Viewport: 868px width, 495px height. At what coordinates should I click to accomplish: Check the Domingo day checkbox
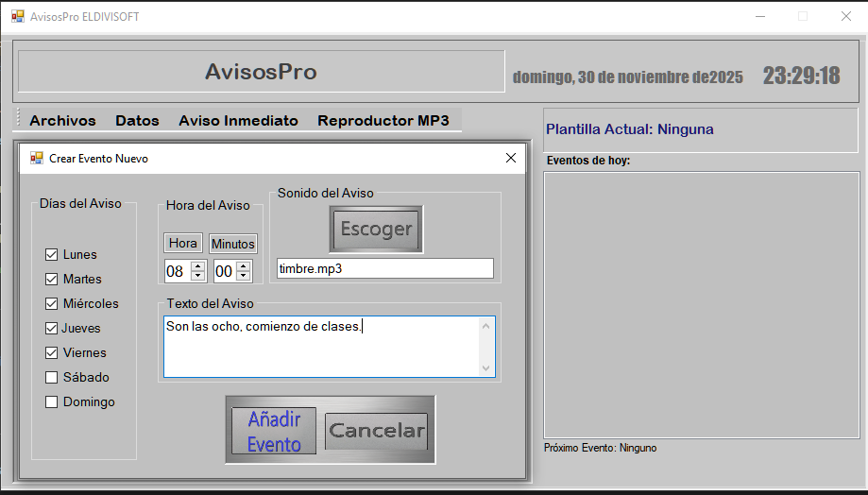click(x=52, y=402)
